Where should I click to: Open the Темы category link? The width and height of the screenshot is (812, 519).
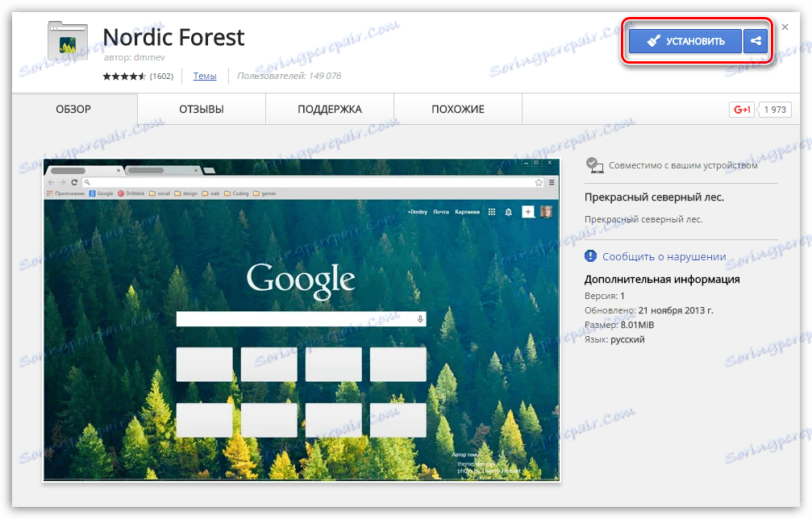(x=205, y=76)
